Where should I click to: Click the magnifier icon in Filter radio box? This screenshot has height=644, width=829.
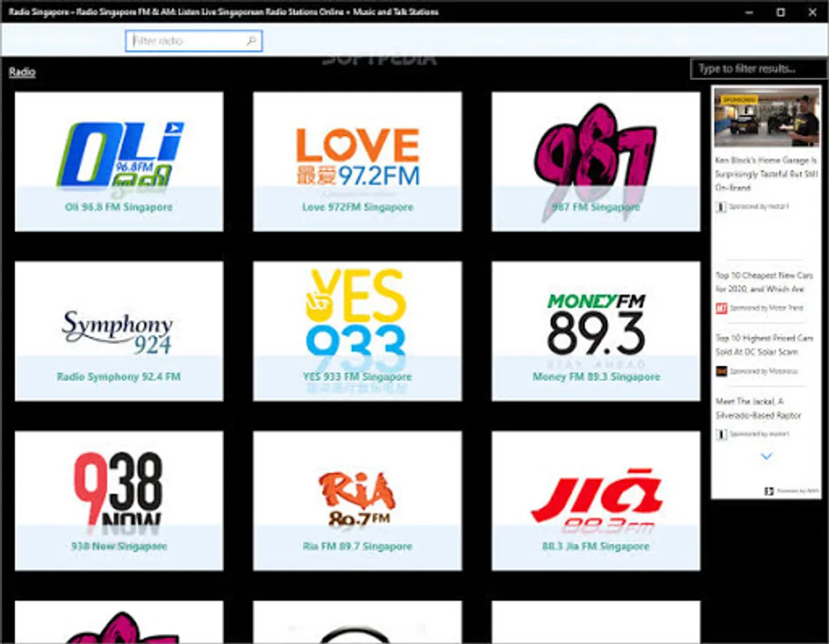coord(252,40)
